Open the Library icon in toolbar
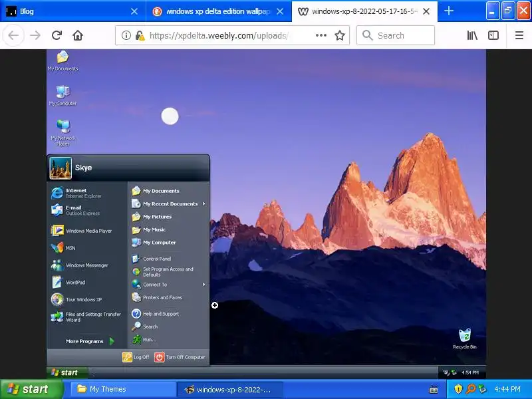 [x=472, y=35]
